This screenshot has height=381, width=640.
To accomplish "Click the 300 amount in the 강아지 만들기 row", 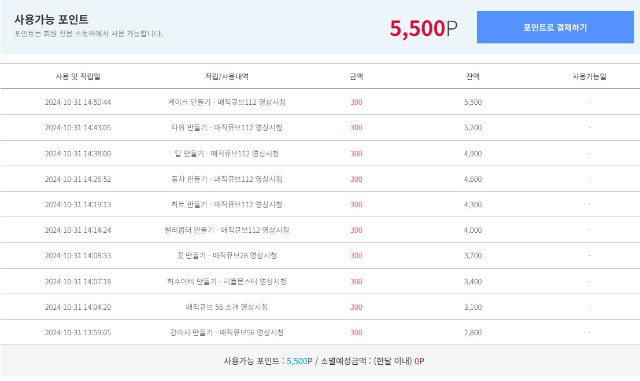I will pos(356,332).
